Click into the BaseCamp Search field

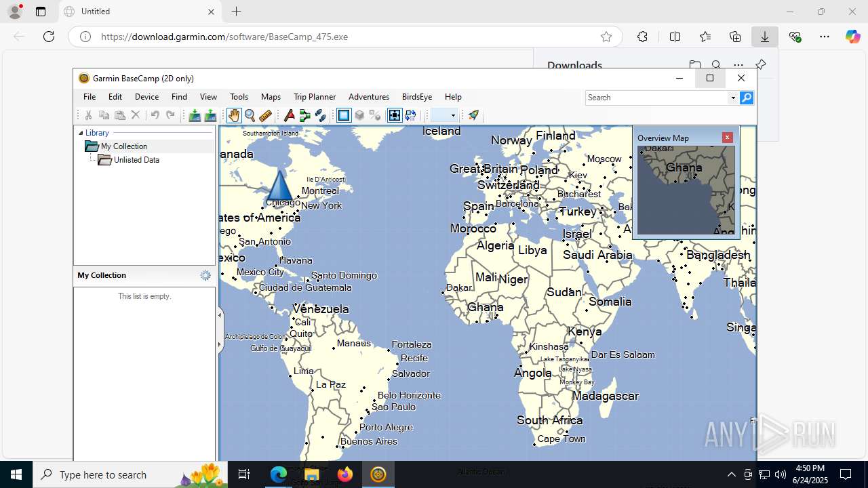pyautogui.click(x=656, y=98)
